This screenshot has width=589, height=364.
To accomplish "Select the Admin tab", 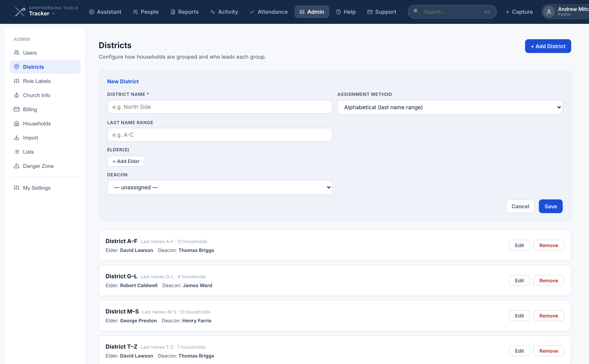I will click(312, 12).
